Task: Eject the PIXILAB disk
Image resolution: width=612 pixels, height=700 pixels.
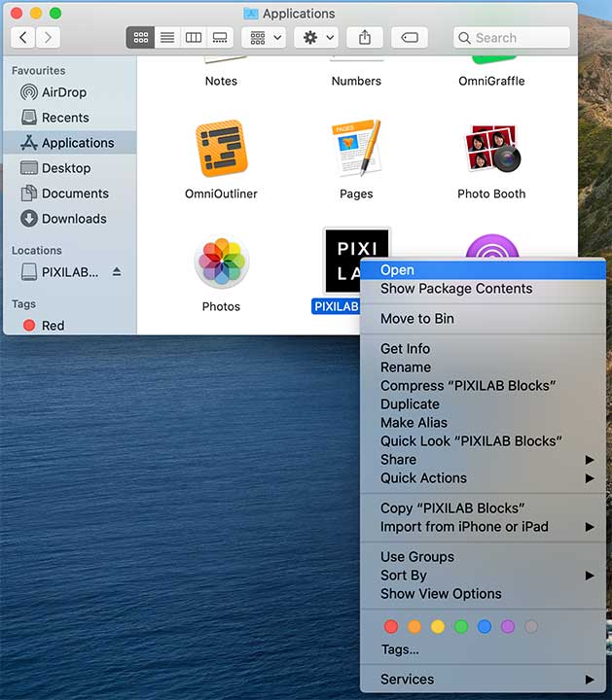Action: [x=117, y=271]
